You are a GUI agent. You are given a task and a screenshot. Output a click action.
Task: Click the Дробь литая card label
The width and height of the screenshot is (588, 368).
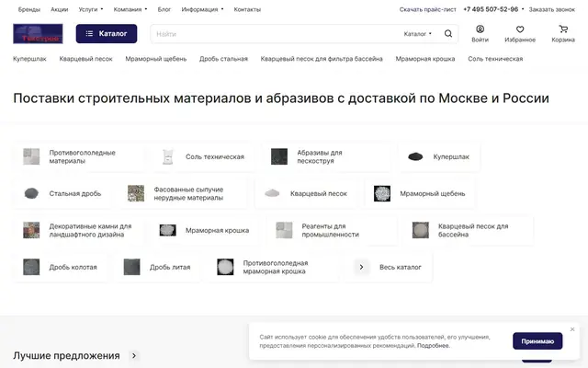pos(170,267)
